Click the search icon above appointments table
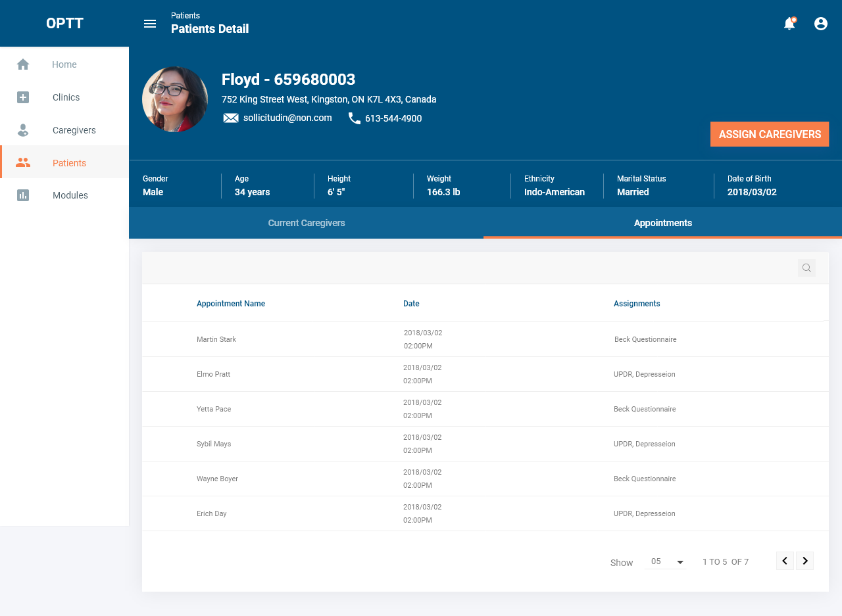The width and height of the screenshot is (842, 616). (806, 268)
